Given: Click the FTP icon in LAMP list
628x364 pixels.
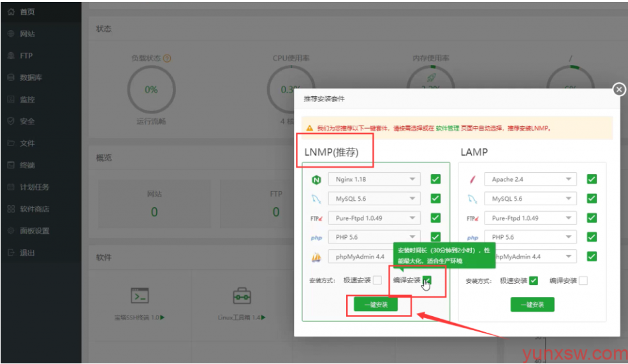Looking at the screenshot, I should pos(472,218).
